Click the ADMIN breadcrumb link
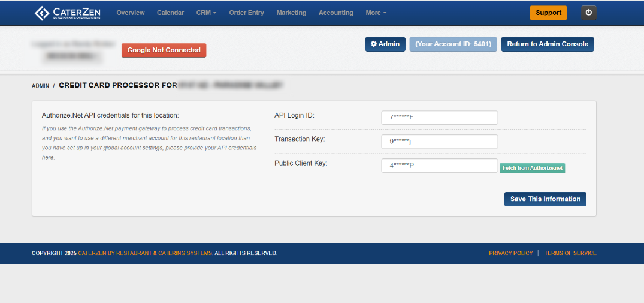 [x=41, y=86]
